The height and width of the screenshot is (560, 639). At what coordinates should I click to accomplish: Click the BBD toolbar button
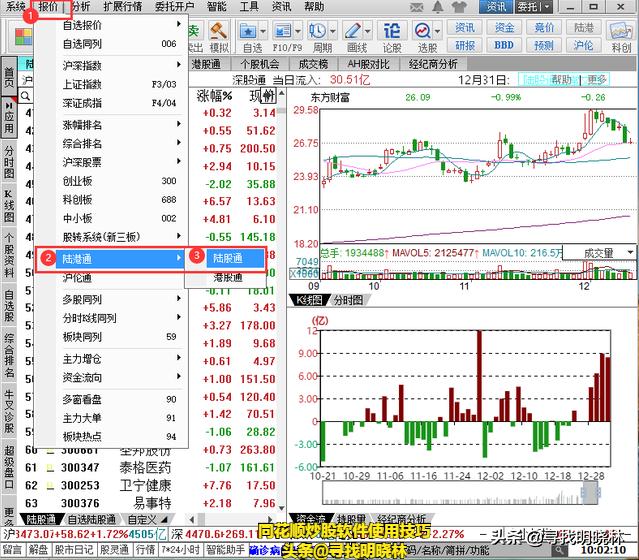click(504, 45)
